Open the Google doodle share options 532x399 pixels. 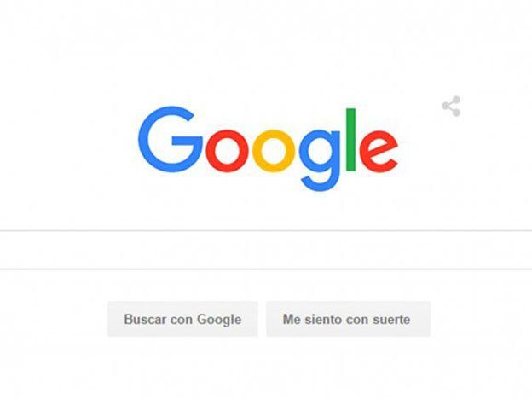[451, 107]
